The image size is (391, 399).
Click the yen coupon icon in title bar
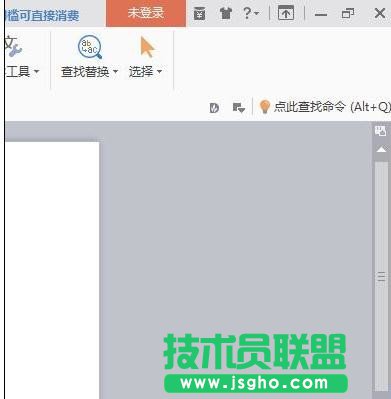(199, 14)
